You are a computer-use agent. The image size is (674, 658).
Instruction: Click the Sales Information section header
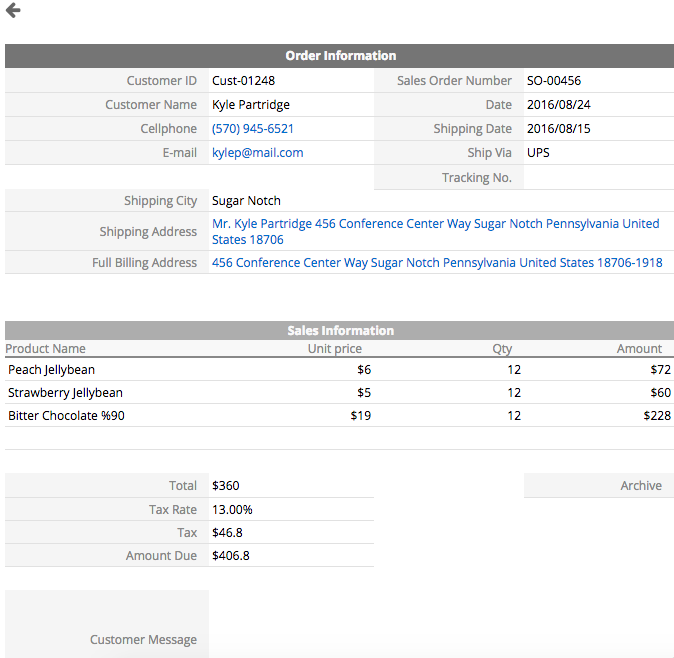coord(340,330)
